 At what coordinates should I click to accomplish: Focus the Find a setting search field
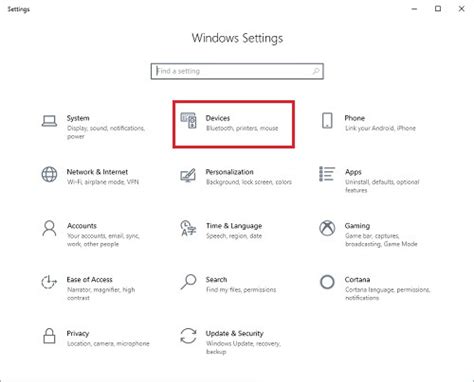[237, 71]
